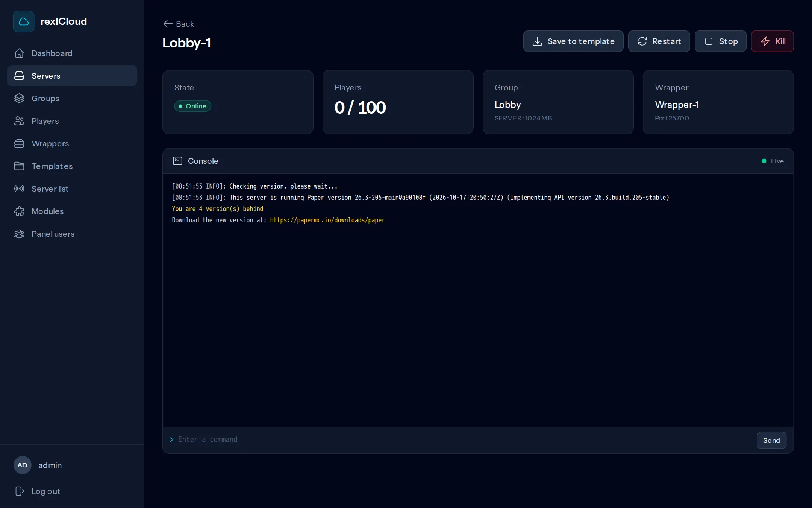The image size is (812, 508).
Task: Click the Server list broadcast icon
Action: (x=19, y=189)
